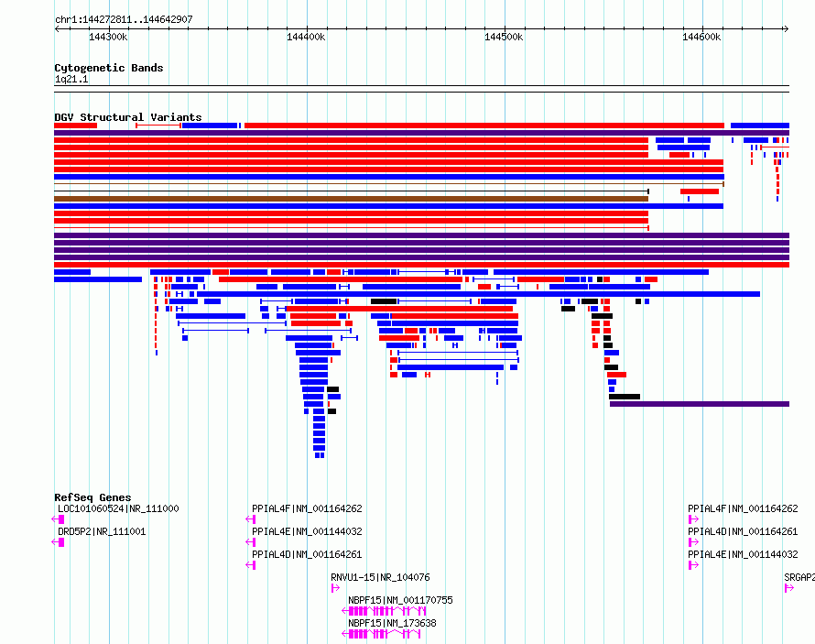Image resolution: width=815 pixels, height=644 pixels.
Task: Open the left-side PPIAL4E|NM_001144032 label
Action: 307,531
